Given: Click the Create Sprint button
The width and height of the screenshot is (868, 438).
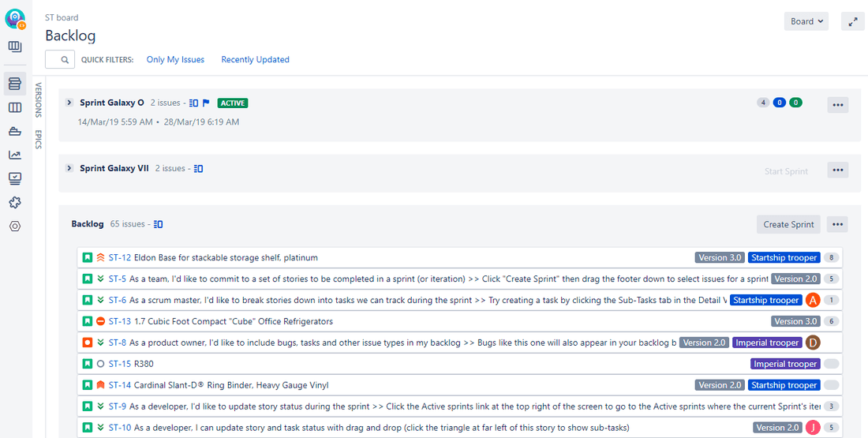Looking at the screenshot, I should pyautogui.click(x=788, y=224).
